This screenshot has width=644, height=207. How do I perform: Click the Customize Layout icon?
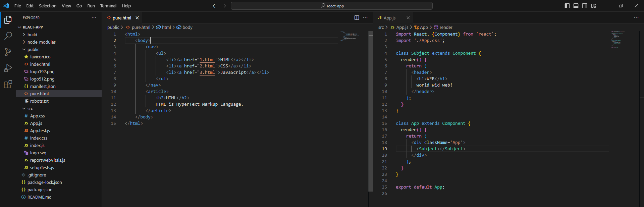click(593, 6)
